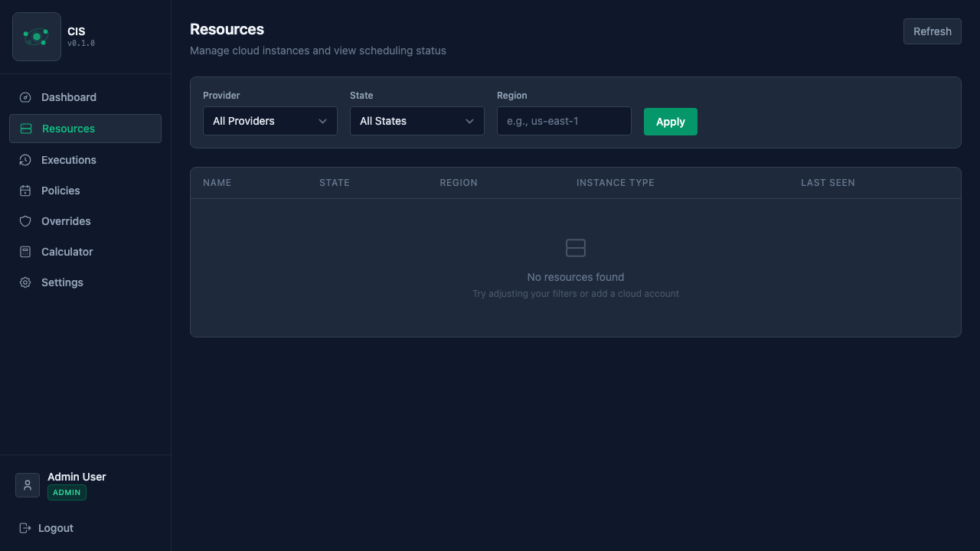Click the Logout arrow icon
The width and height of the screenshot is (980, 551).
click(x=25, y=528)
